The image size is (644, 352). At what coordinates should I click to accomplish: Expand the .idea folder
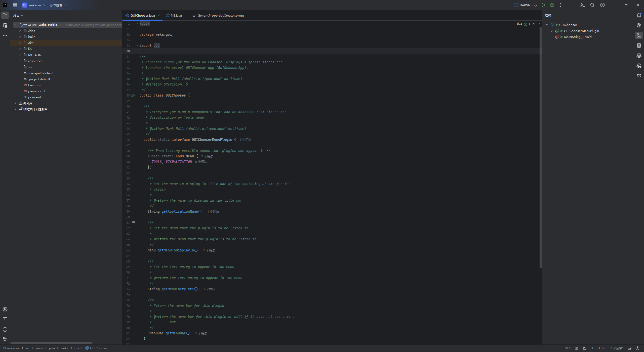click(20, 31)
